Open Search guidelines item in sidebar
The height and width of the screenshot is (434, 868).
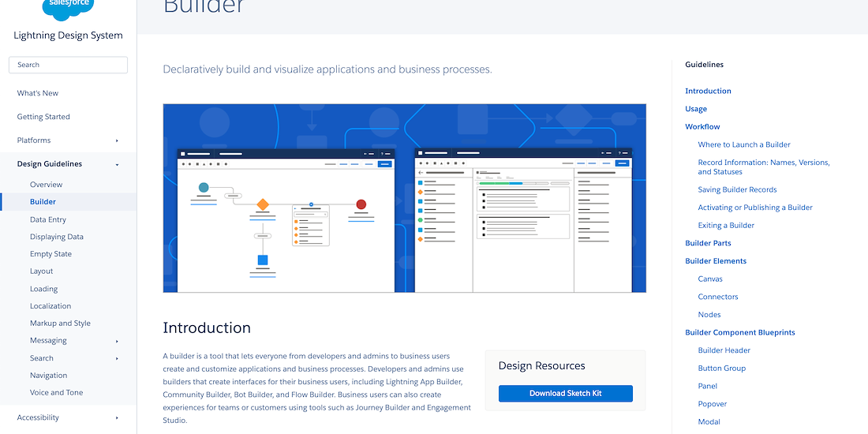point(42,358)
